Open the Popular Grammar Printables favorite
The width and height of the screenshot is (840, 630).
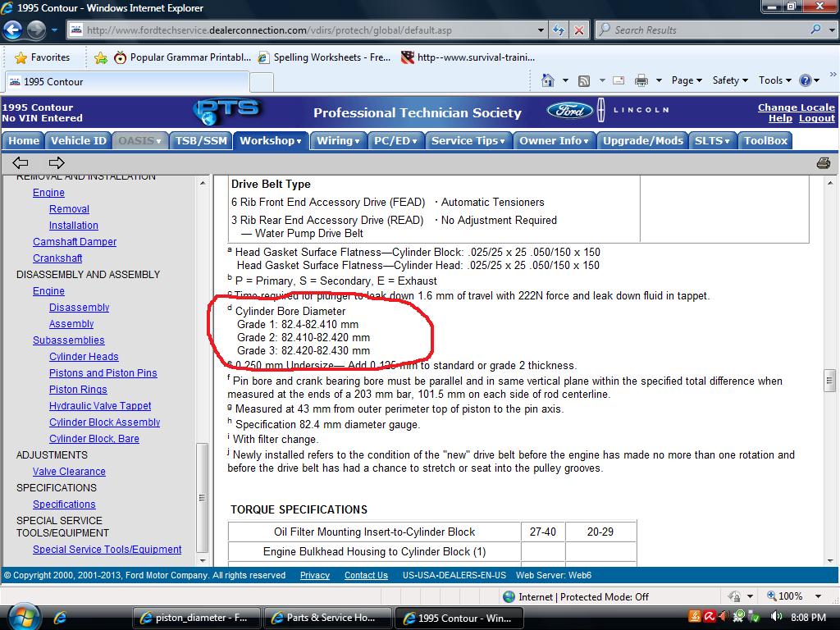[x=182, y=57]
